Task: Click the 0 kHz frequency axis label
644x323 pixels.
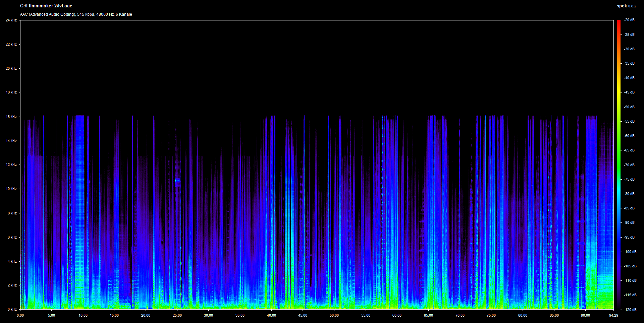Action: [12, 309]
